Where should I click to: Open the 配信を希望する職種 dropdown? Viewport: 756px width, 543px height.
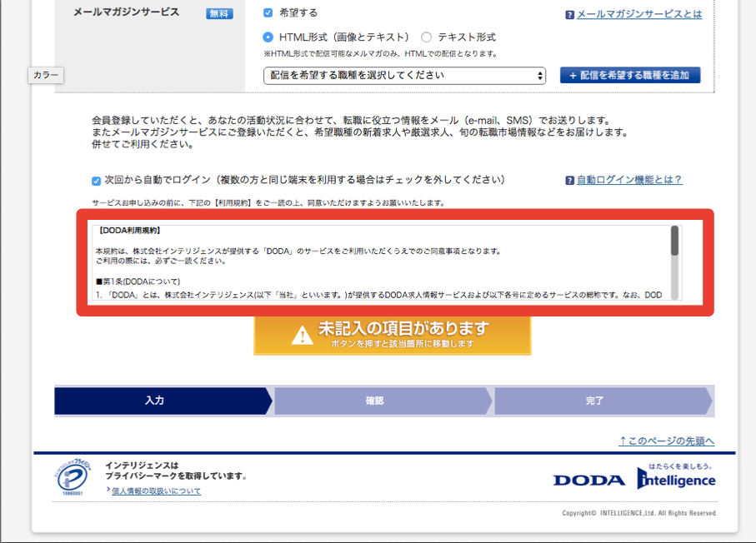pyautogui.click(x=404, y=76)
